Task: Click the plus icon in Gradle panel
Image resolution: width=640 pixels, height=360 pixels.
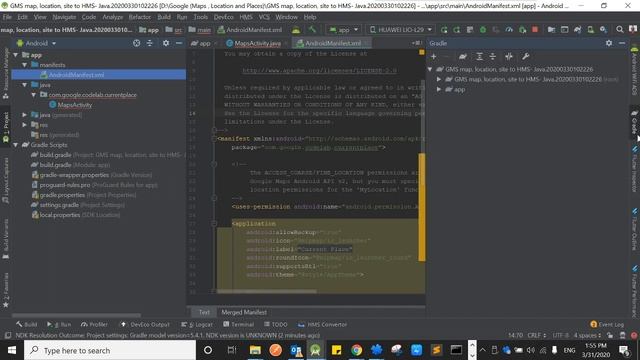Action: 433,56
